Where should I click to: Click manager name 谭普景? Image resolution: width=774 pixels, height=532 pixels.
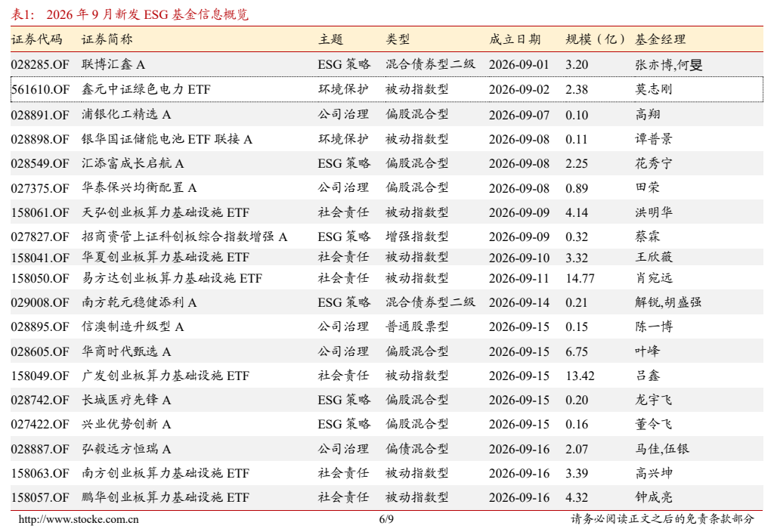point(654,139)
